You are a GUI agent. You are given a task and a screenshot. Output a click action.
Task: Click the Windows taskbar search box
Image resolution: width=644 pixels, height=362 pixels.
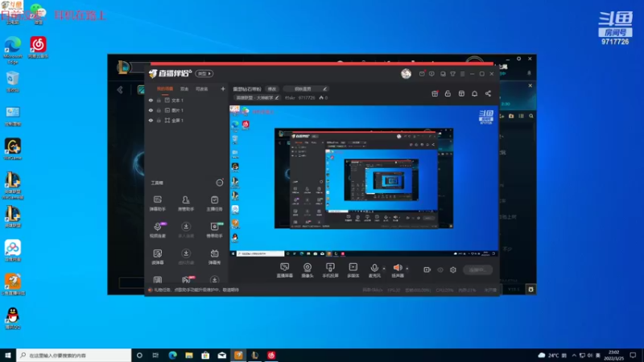pos(74,355)
